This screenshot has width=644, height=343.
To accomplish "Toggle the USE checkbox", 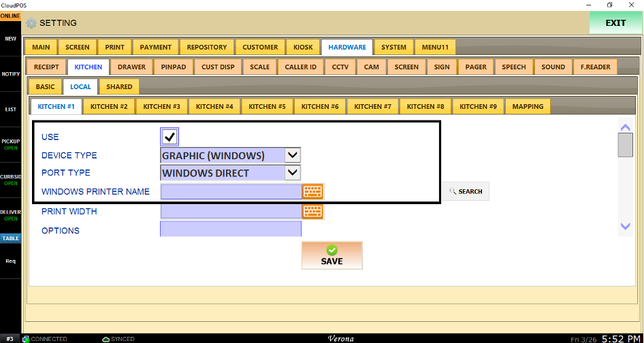I will coord(169,137).
